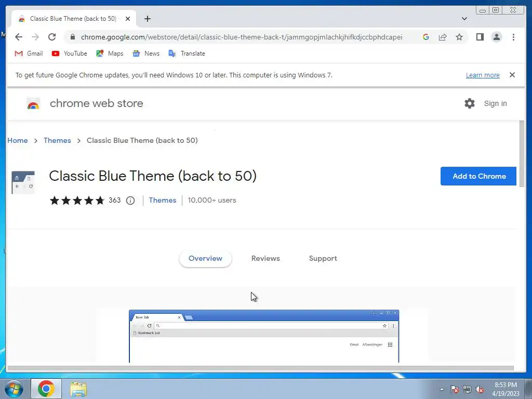Open the YouTube bookmark
Image resolution: width=532 pixels, height=399 pixels.
(69, 54)
